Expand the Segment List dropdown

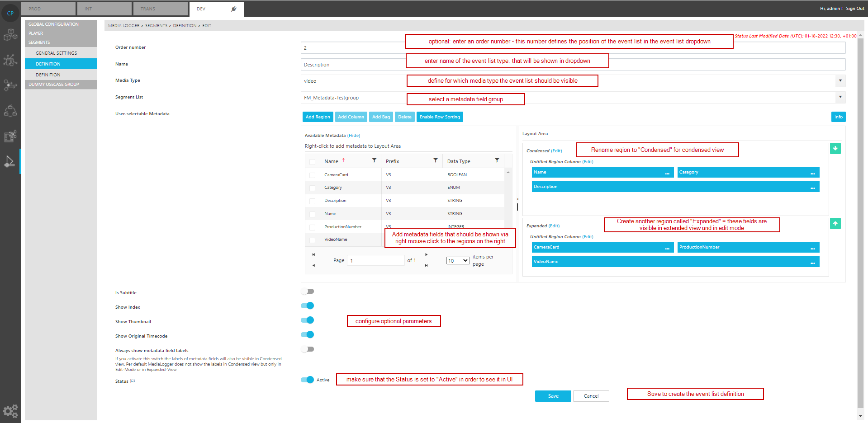840,97
